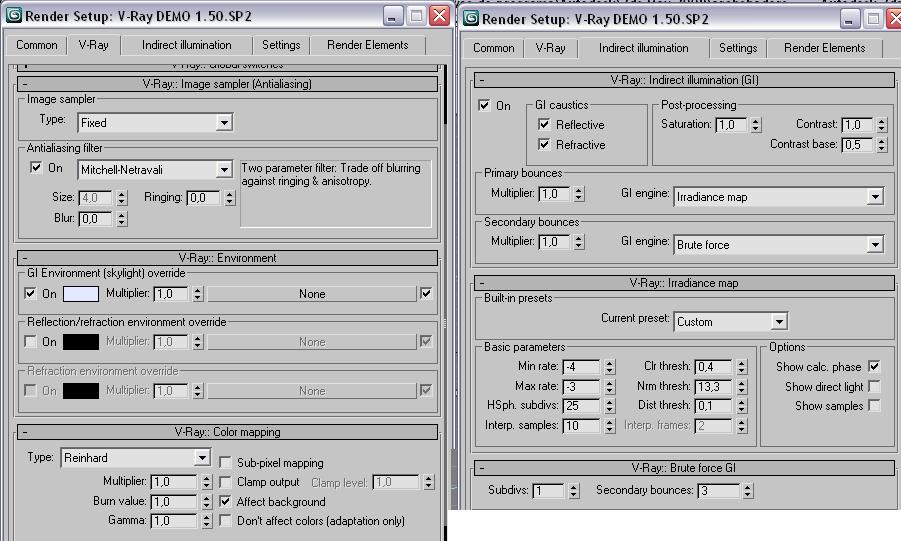Click Refraction environment override black swatch
The width and height of the screenshot is (901, 541).
click(80, 391)
